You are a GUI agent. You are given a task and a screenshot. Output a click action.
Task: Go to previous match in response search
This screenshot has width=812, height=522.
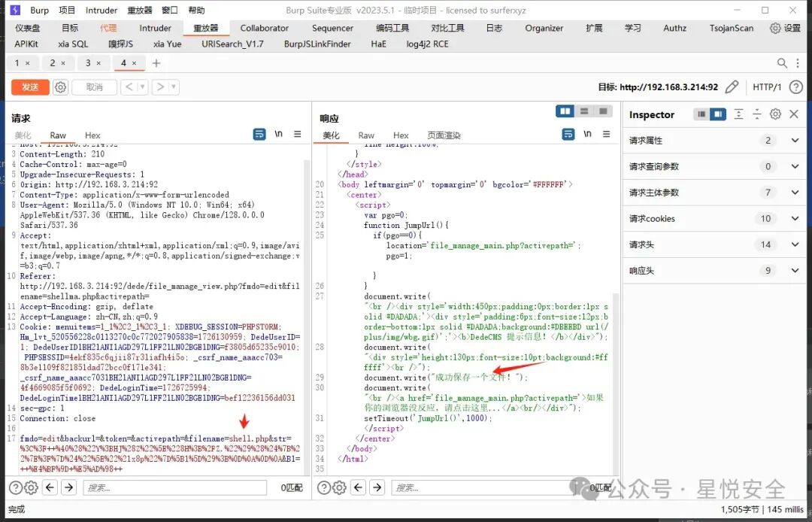(x=359, y=487)
